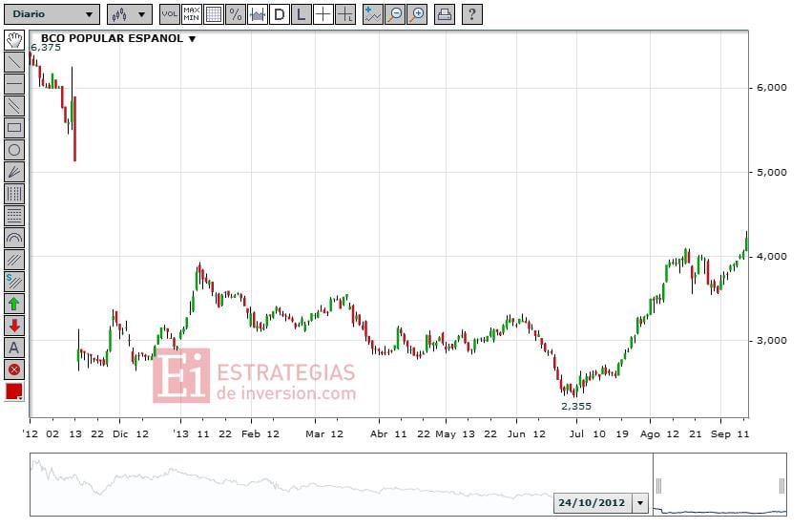
Task: Zoom out the chart
Action: (395, 14)
